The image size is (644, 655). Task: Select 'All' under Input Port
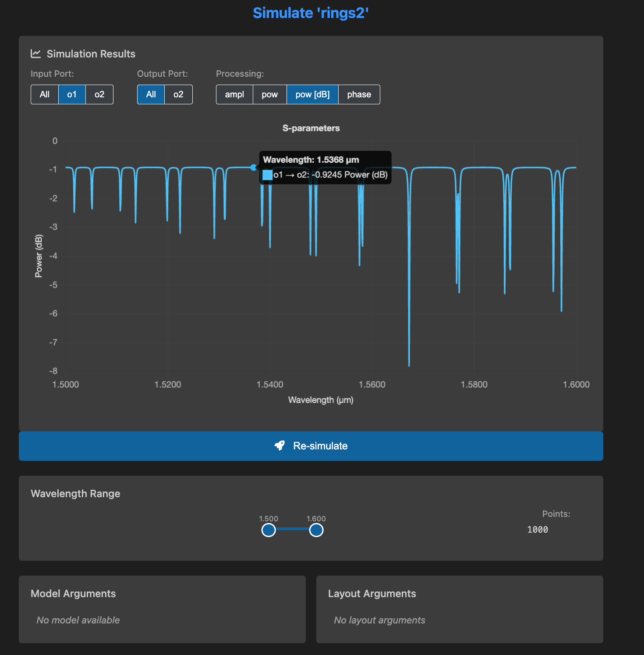45,94
